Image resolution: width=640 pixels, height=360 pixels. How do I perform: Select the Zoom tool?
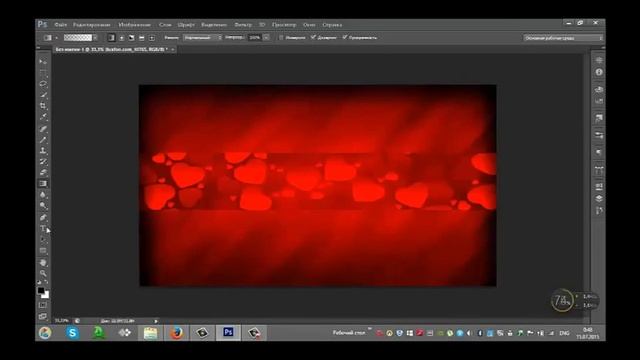[x=43, y=273]
